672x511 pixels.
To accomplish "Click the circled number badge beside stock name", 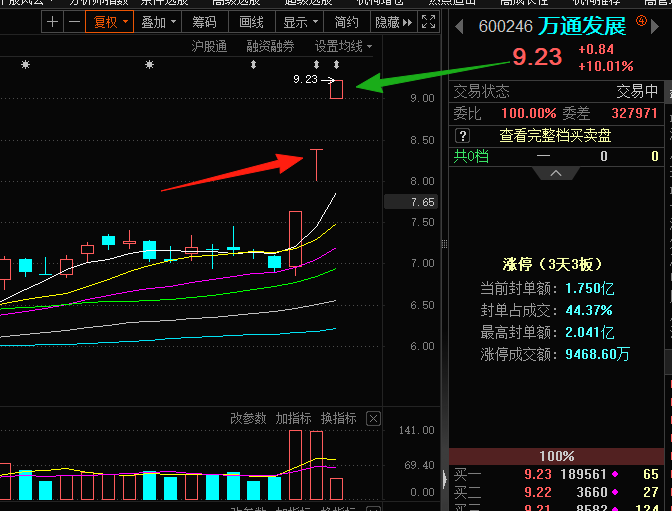I will 641,20.
